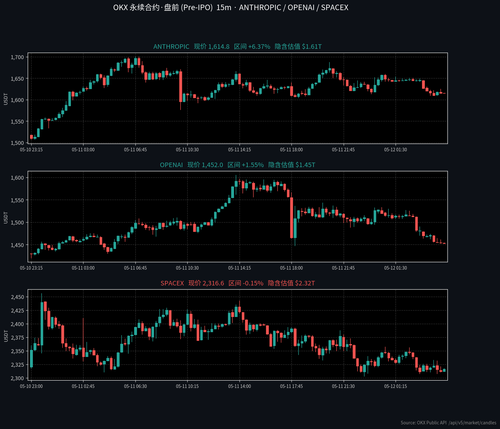
Task: Click the 2,450 tick on SPACEX y-axis
Action: point(17,297)
